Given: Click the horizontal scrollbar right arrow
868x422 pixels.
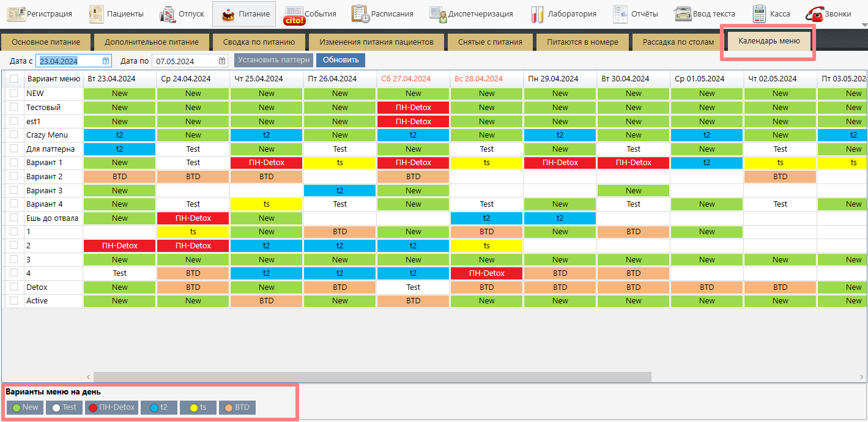Looking at the screenshot, I should pos(862,377).
